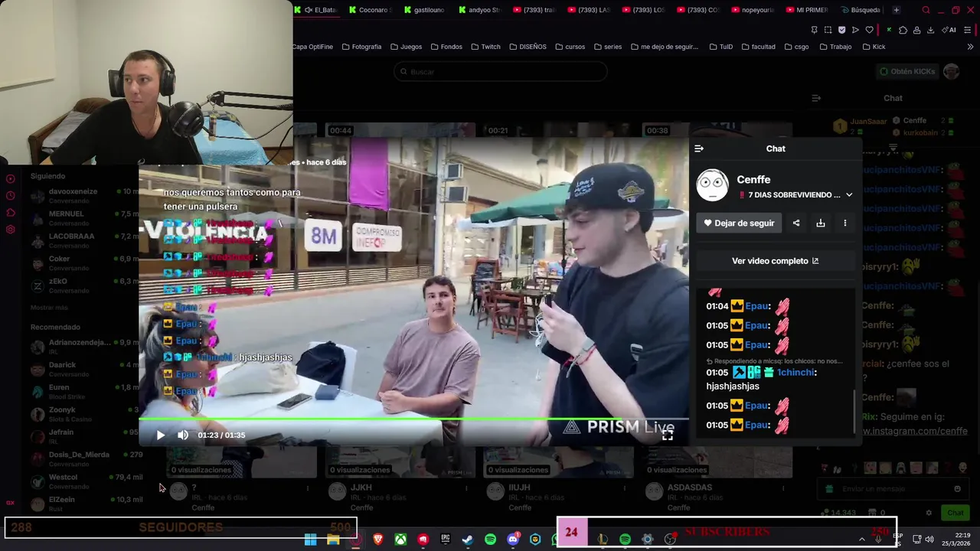The image size is (980, 551).
Task: Download the clip with download icon
Action: (821, 223)
